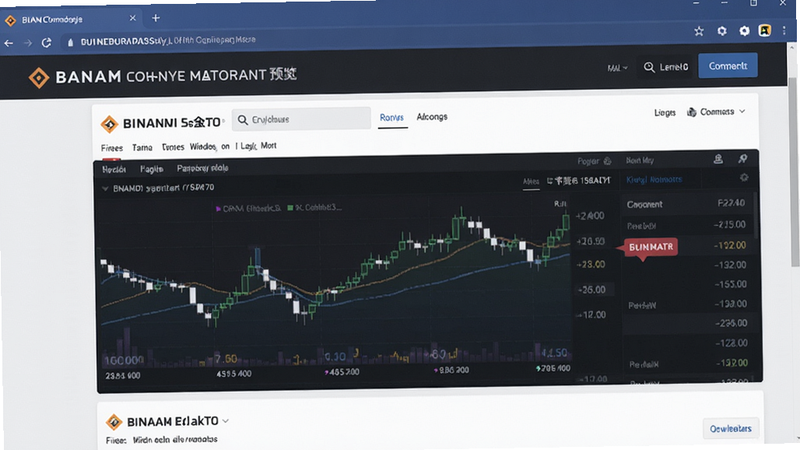The image size is (800, 450).
Task: Click the -155.00 value in side panel
Action: coord(730,284)
